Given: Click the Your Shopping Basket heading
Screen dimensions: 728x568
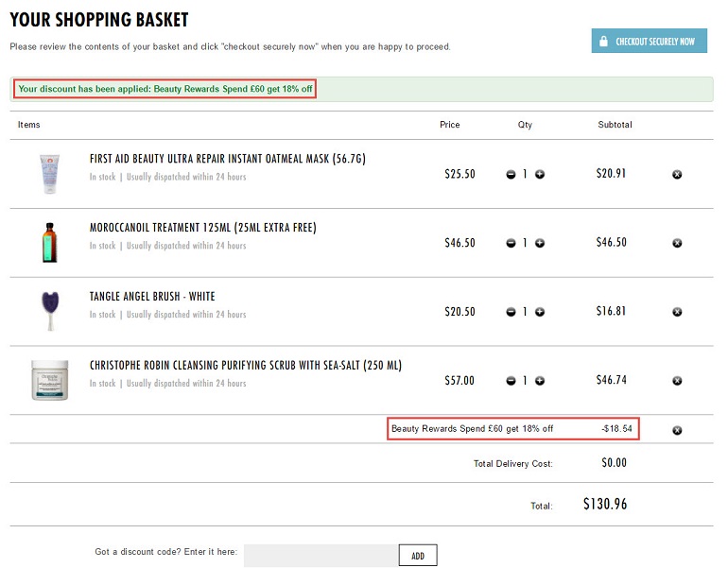Looking at the screenshot, I should [99, 20].
